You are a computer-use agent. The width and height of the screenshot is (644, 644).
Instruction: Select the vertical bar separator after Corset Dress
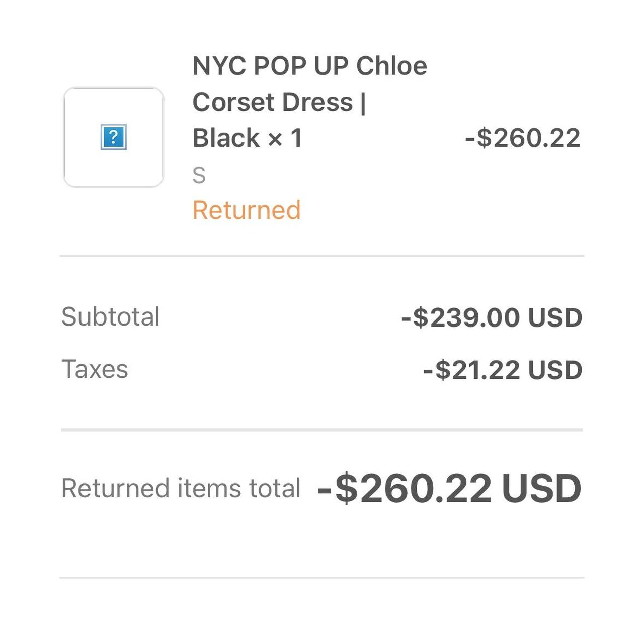pyautogui.click(x=363, y=103)
